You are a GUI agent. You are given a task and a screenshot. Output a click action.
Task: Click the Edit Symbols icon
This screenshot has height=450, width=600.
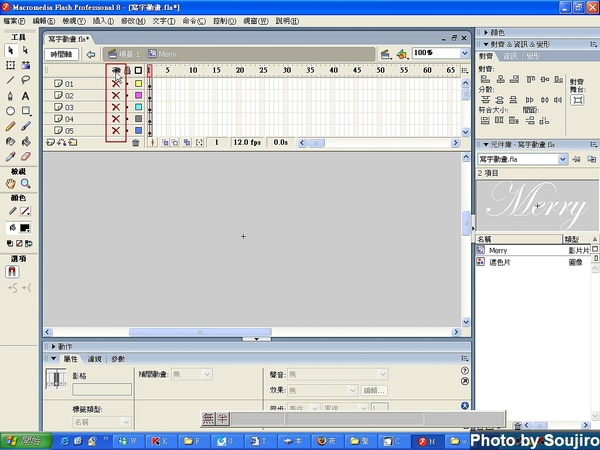pyautogui.click(x=401, y=54)
